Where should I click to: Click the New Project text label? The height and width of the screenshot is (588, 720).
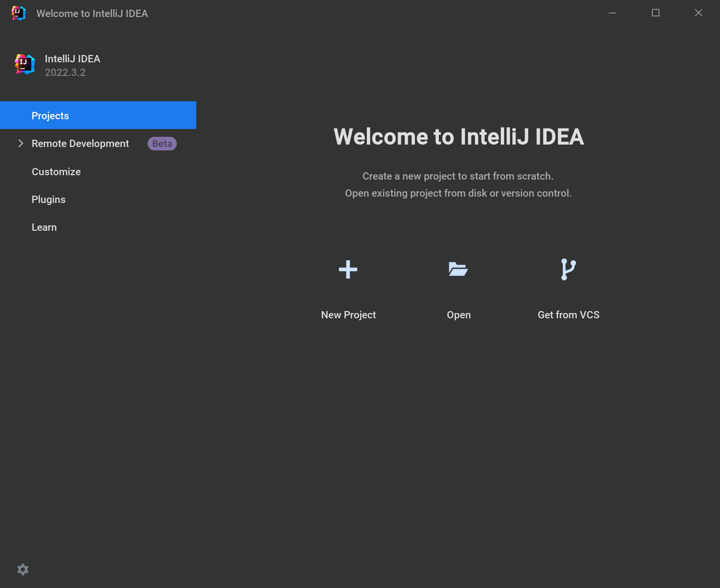348,315
